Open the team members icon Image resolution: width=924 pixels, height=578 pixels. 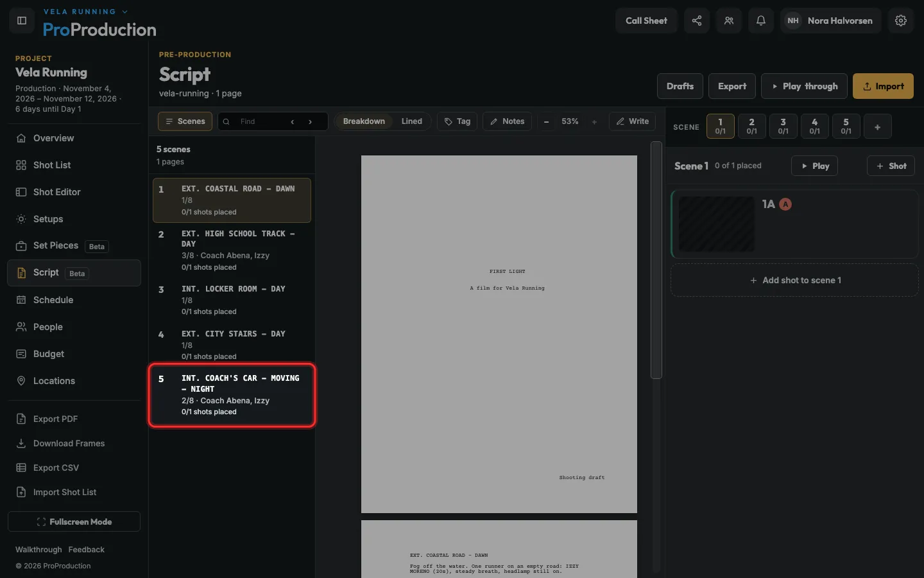(729, 21)
